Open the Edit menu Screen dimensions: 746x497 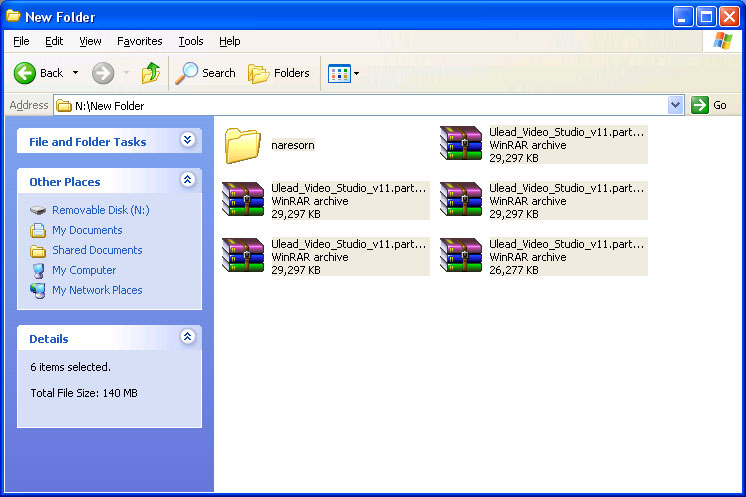(x=54, y=41)
